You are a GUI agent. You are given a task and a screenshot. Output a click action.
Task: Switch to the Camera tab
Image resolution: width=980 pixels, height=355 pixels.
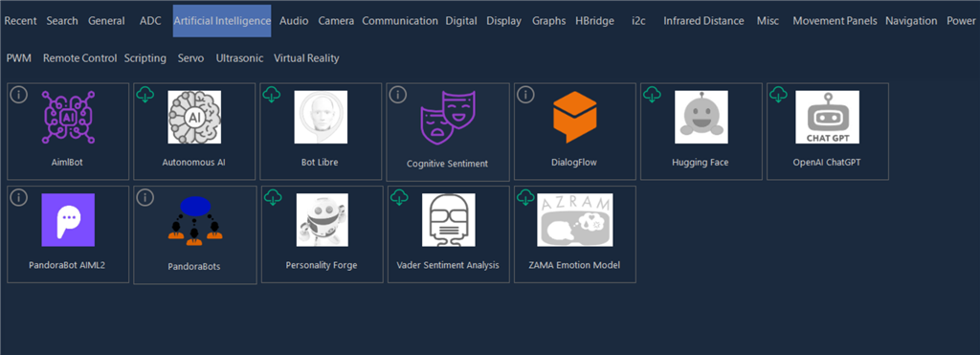(x=336, y=21)
